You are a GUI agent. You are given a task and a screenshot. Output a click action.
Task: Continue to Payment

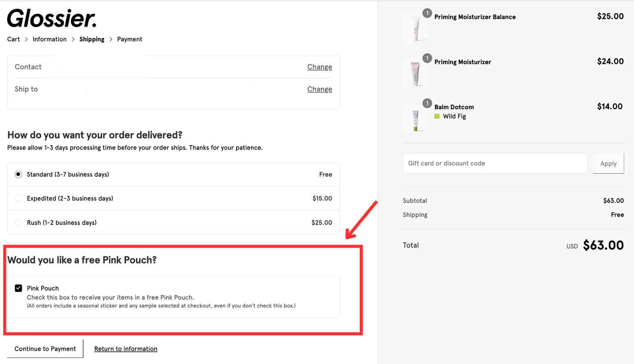click(x=45, y=349)
